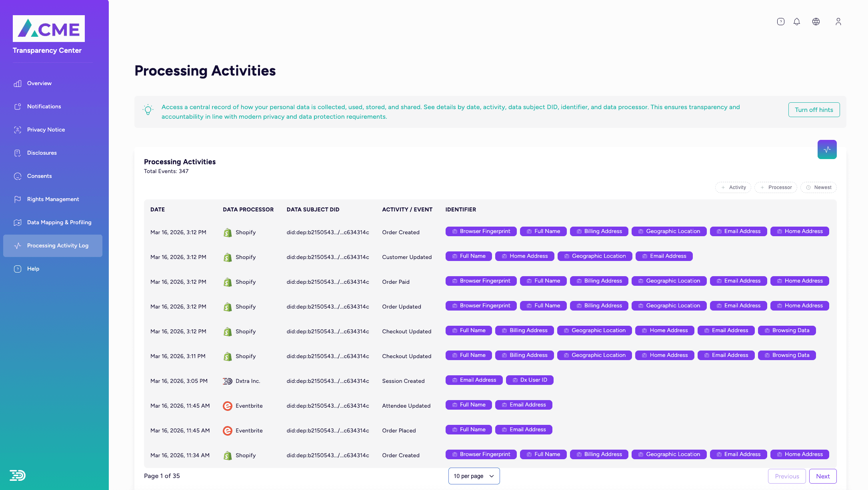Image resolution: width=868 pixels, height=490 pixels.
Task: Click the floating activity pulse button
Action: coord(827,149)
